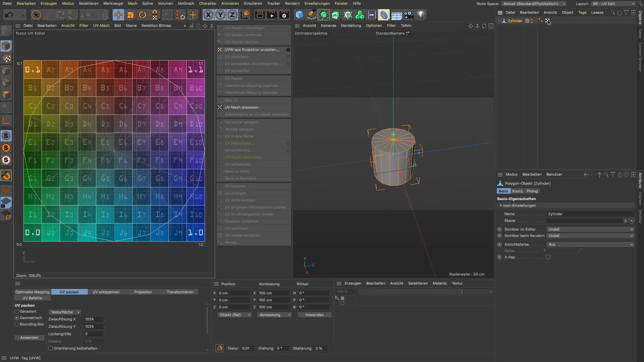
Task: Render to Picture Viewer icon
Action: click(x=272, y=15)
